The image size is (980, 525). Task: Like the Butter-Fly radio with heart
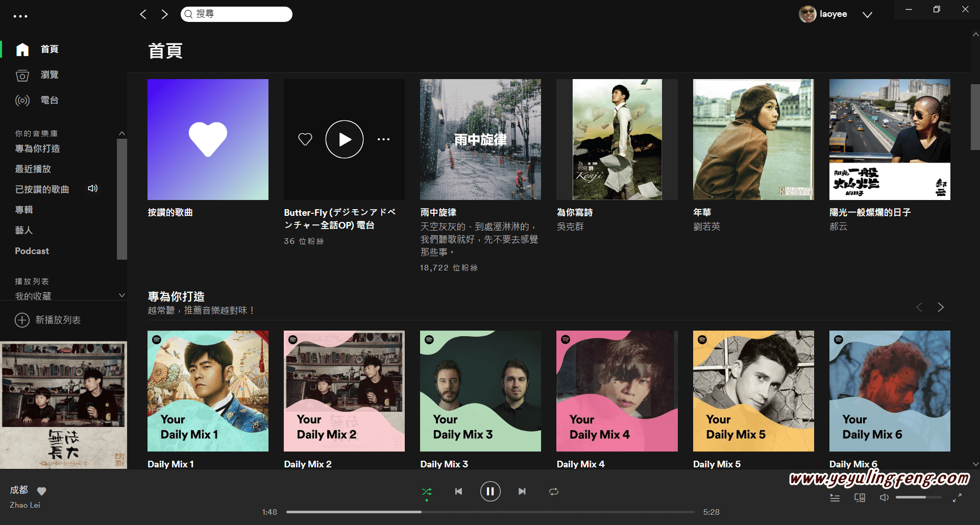tap(305, 139)
